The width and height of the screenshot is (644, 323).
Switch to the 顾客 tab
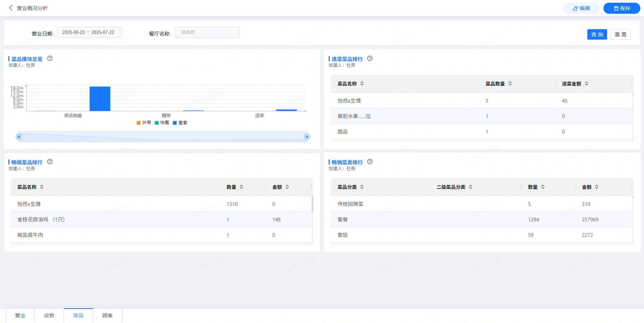point(107,316)
